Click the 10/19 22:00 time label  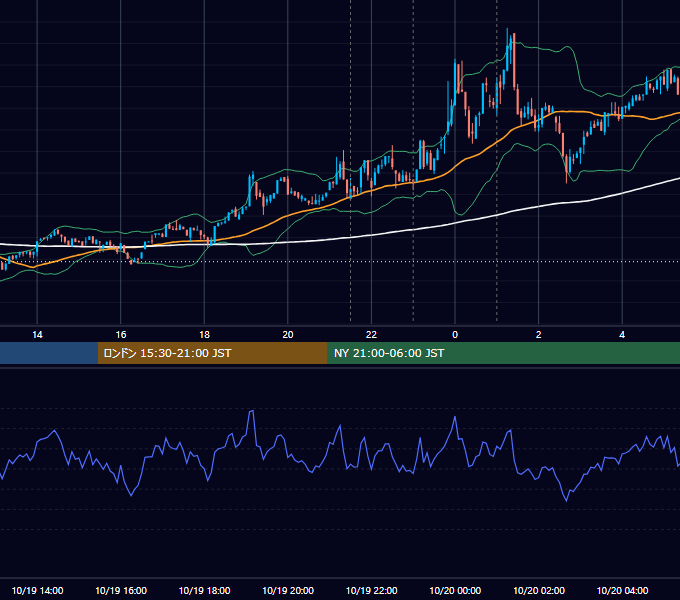tap(371, 590)
